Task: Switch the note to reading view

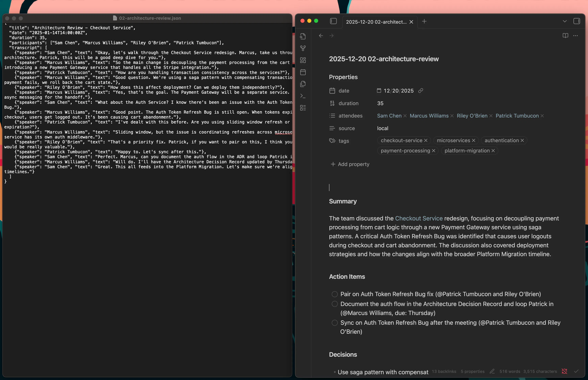Action: (565, 36)
